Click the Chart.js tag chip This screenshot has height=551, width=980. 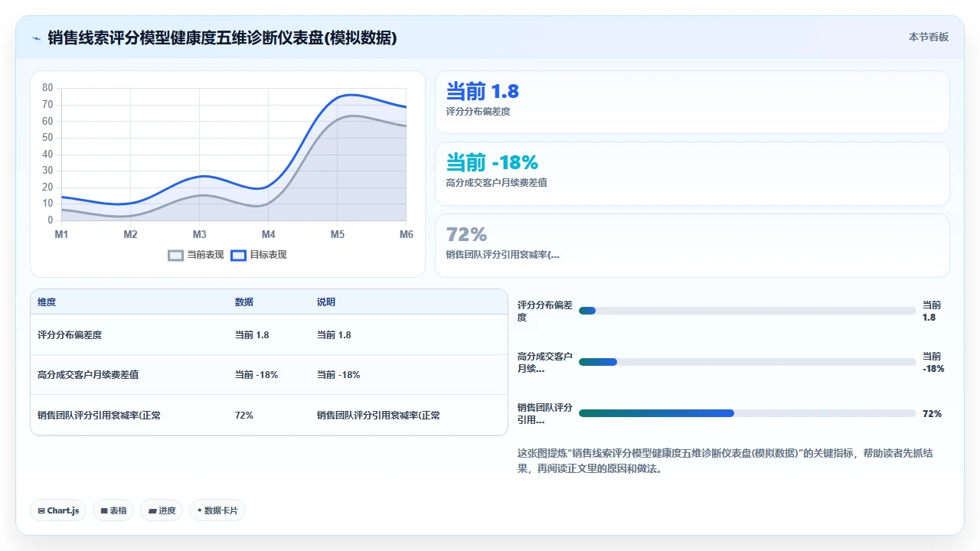coord(58,510)
